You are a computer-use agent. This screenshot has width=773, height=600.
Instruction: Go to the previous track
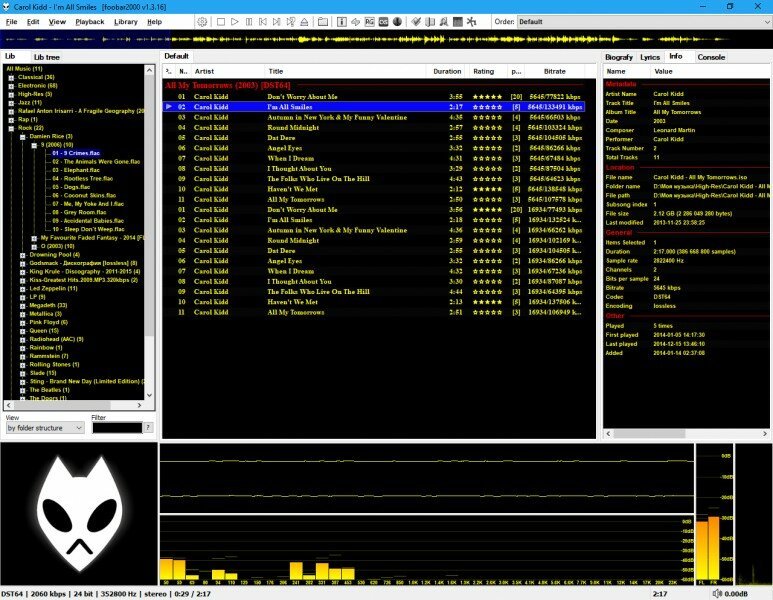click(262, 21)
